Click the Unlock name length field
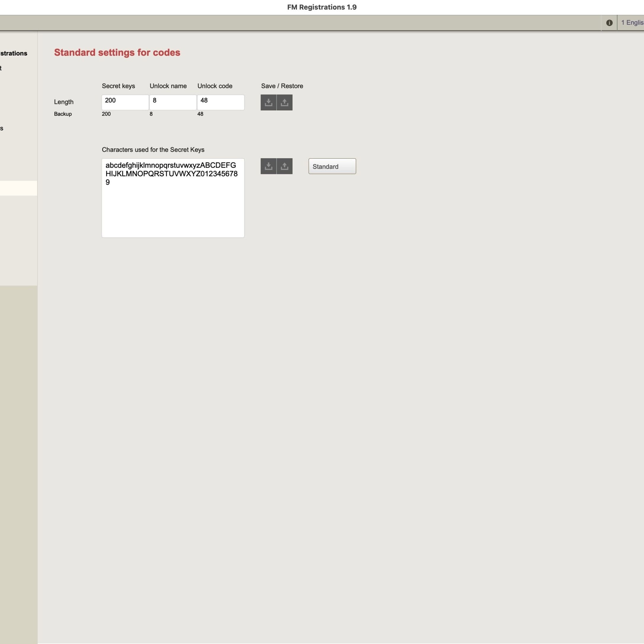The image size is (644, 644). tap(173, 102)
